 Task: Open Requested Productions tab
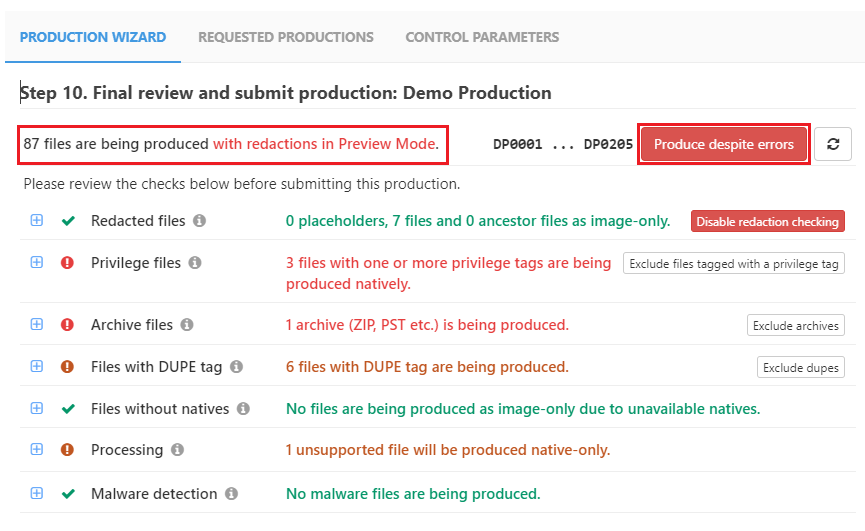click(286, 37)
